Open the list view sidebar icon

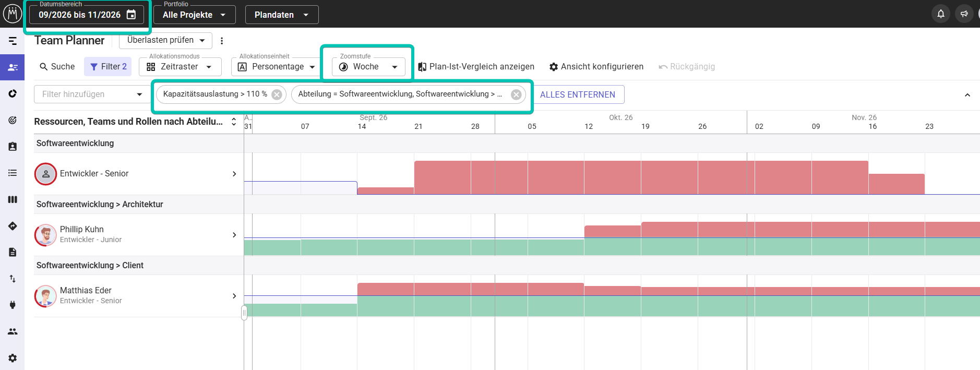tap(13, 173)
